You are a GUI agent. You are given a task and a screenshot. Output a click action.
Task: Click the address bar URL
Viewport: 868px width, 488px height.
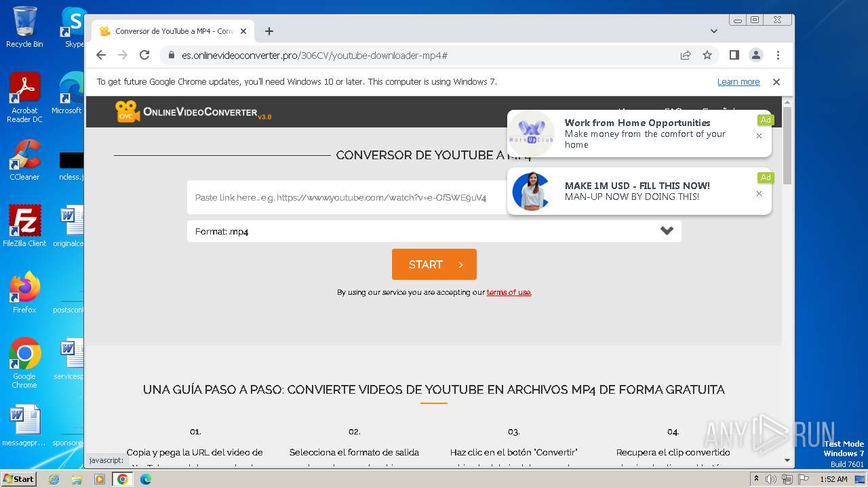314,55
